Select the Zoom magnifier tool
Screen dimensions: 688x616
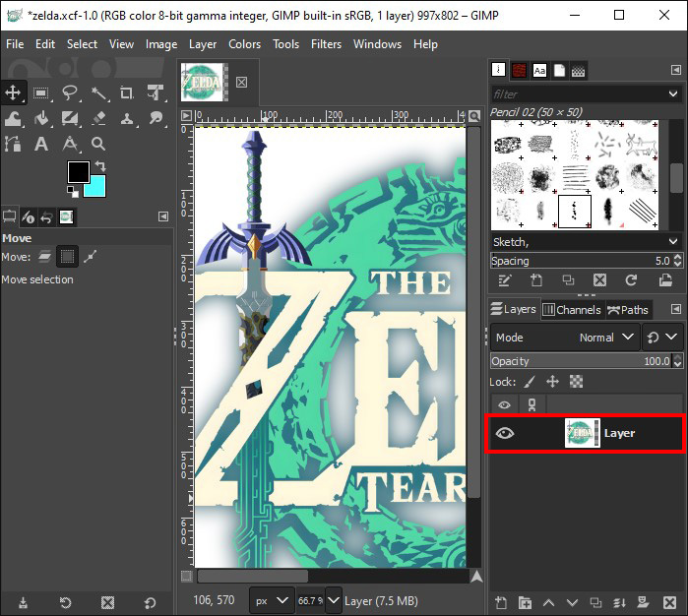98,145
